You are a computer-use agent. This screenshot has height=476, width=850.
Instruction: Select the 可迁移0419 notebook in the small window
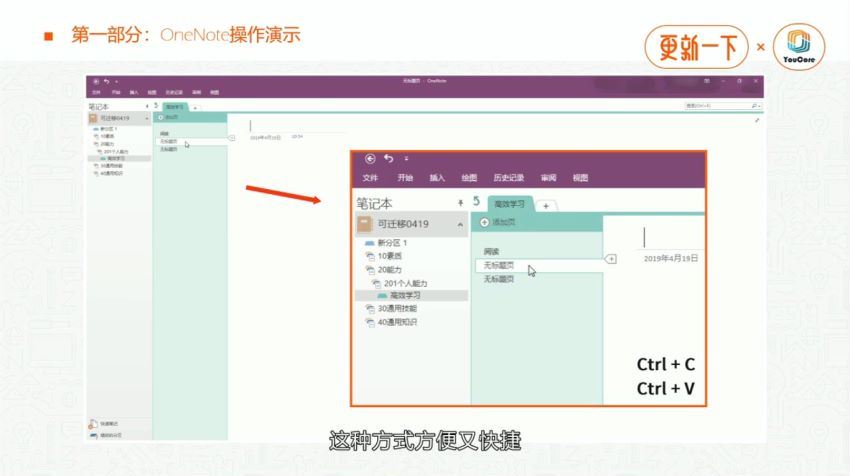pos(119,118)
